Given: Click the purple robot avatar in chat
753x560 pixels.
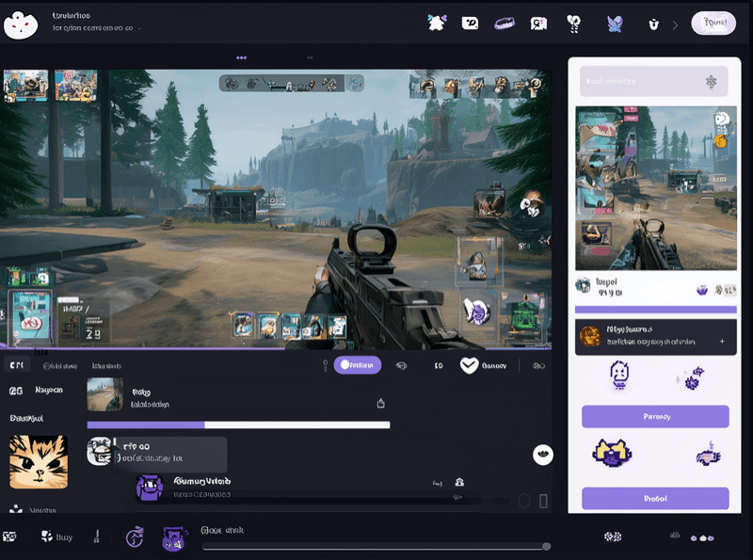Looking at the screenshot, I should 150,488.
